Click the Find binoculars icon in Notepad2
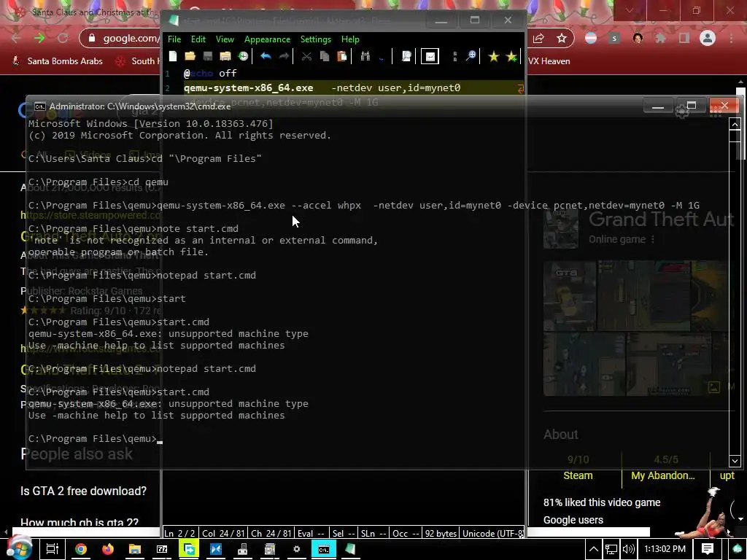The image size is (747, 560). click(x=365, y=56)
